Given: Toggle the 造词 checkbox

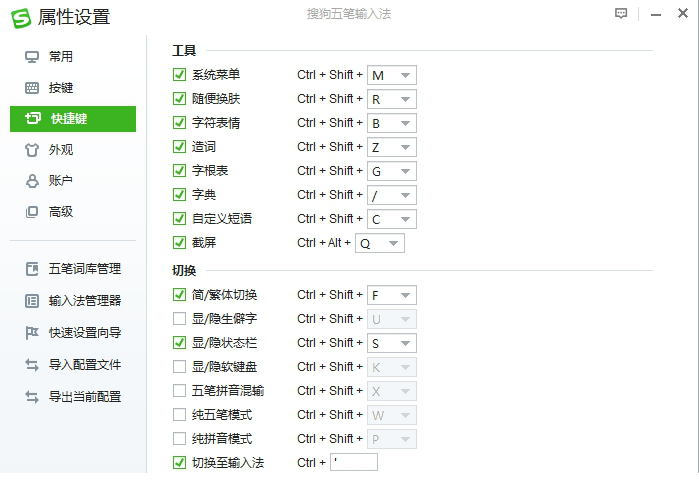Looking at the screenshot, I should point(179,147).
